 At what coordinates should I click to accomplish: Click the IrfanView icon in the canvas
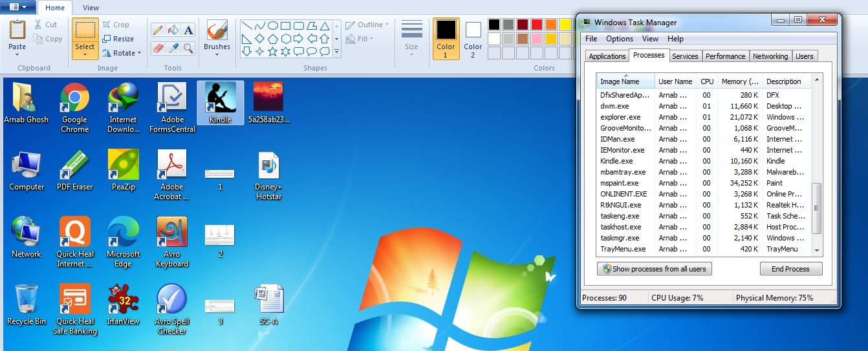[123, 304]
